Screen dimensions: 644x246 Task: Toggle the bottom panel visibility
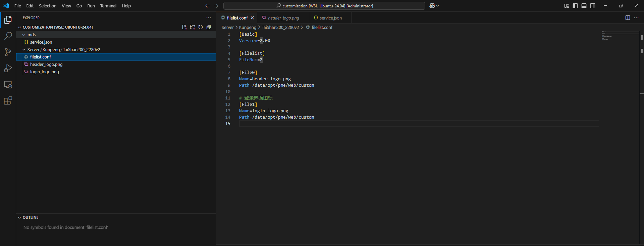584,6
